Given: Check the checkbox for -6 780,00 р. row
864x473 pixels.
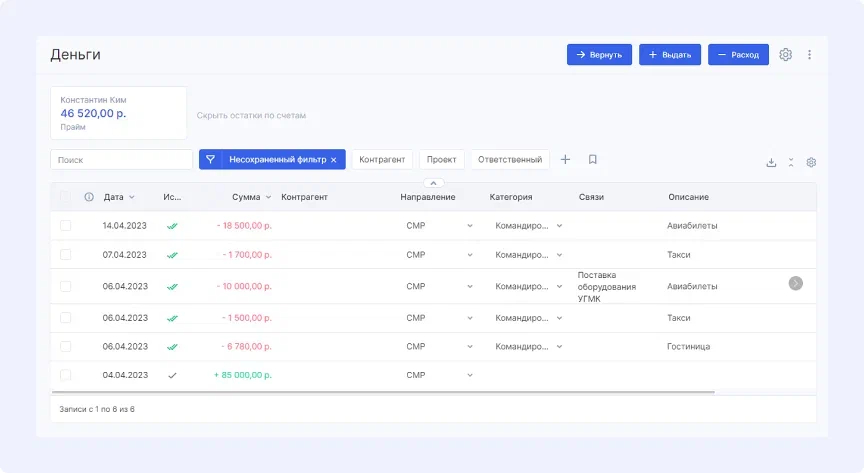Looking at the screenshot, I should 66,346.
